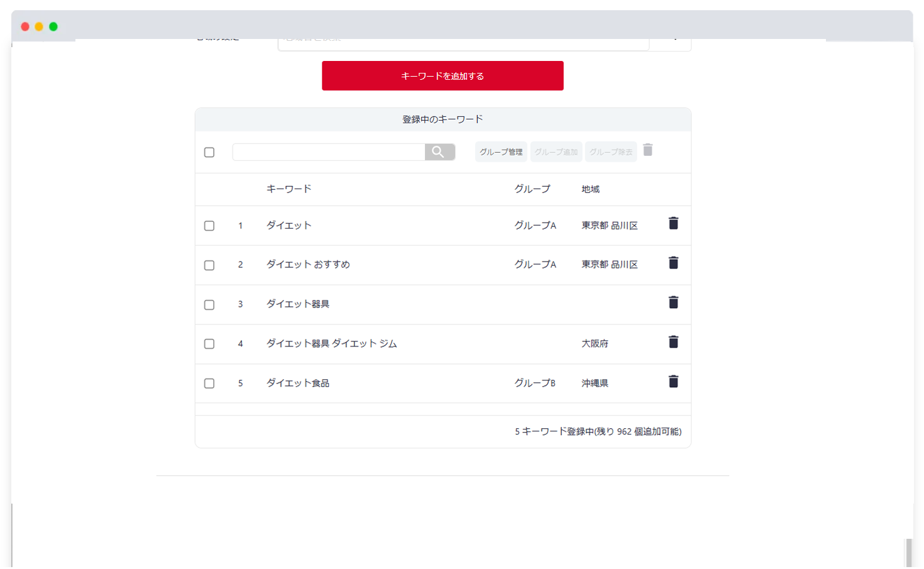Image resolution: width=924 pixels, height=569 pixels.
Task: Delete the keyword ダイエット器具
Action: 673,302
